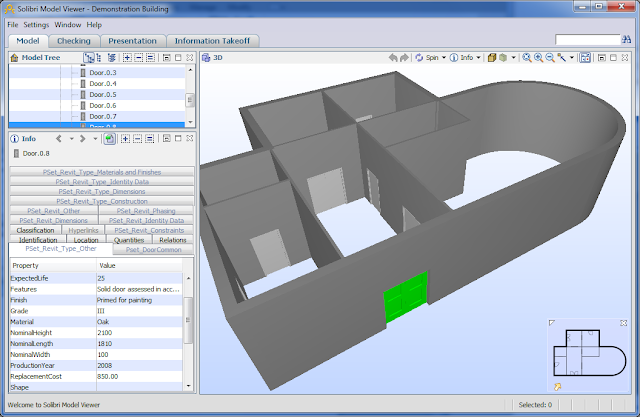
Task: Open the Settings menu
Action: [36, 25]
